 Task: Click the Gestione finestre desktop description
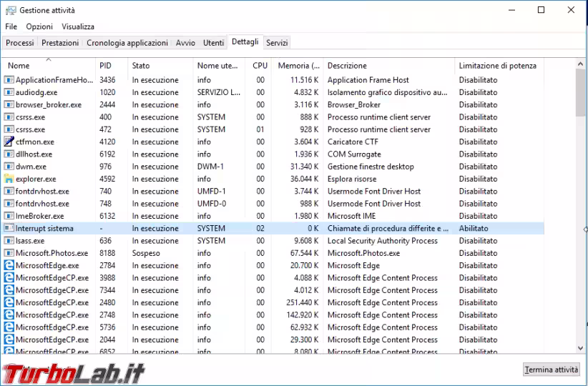[371, 167]
